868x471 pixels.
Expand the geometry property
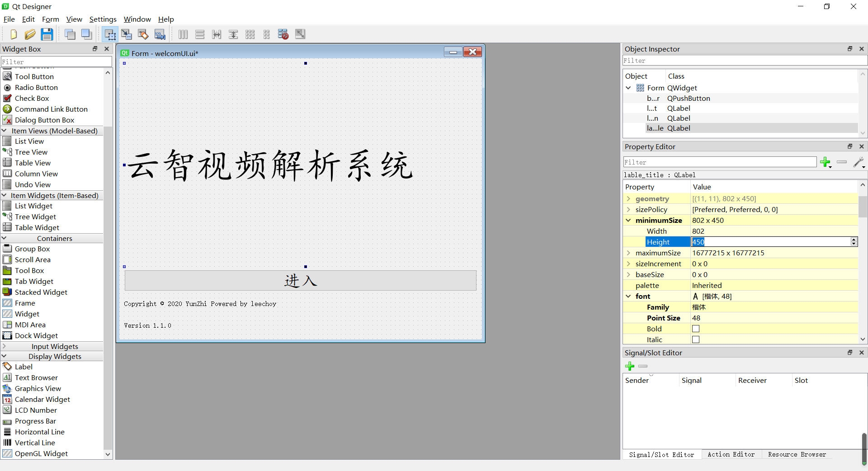(629, 199)
